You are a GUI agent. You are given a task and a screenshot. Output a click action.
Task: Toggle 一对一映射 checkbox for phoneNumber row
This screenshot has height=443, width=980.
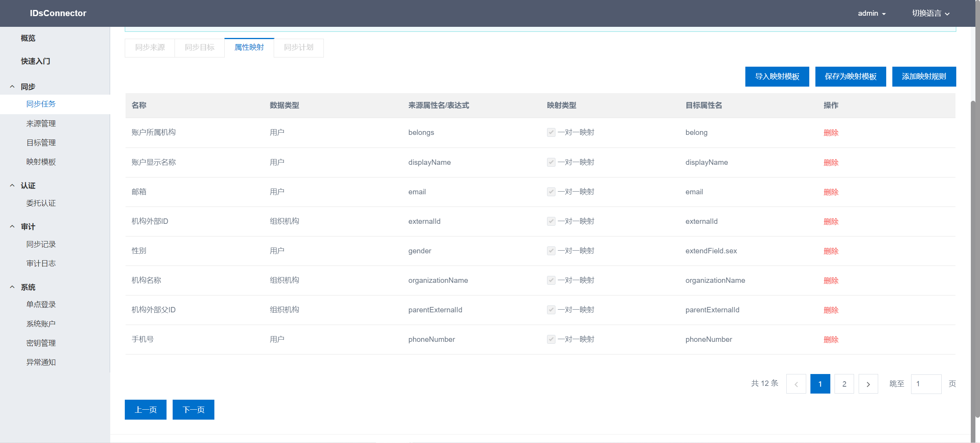pos(551,340)
